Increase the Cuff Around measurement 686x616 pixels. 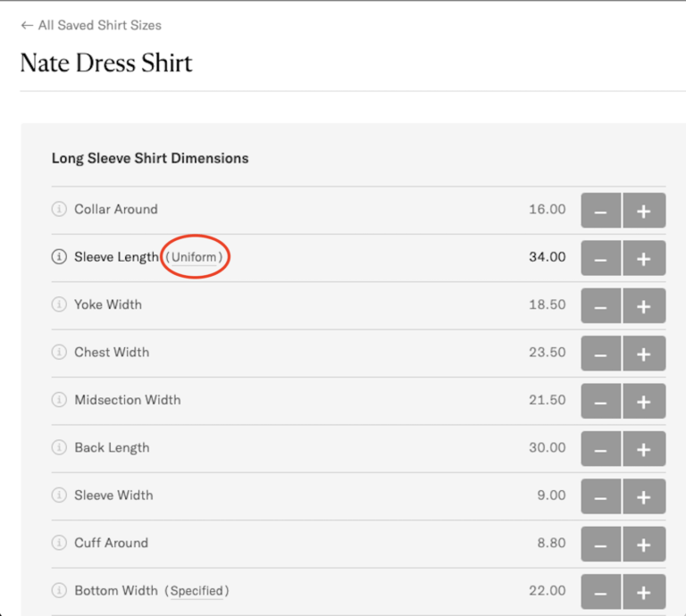(x=644, y=544)
